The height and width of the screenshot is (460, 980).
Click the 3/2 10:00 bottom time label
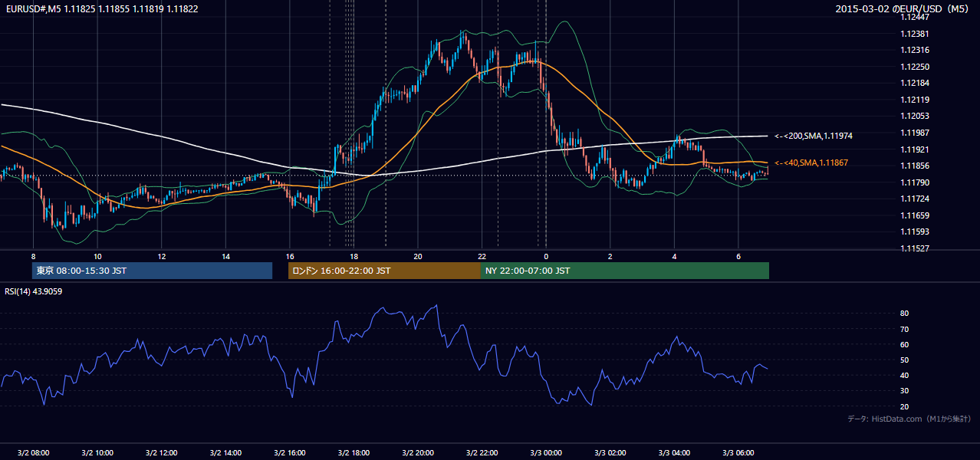pyautogui.click(x=97, y=452)
